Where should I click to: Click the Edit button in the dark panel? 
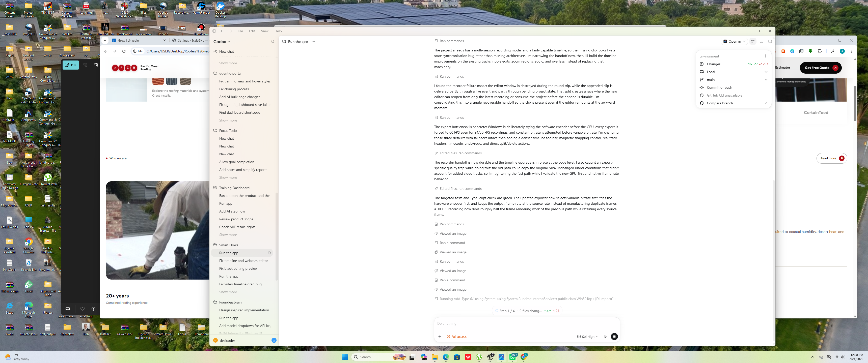[x=71, y=65]
